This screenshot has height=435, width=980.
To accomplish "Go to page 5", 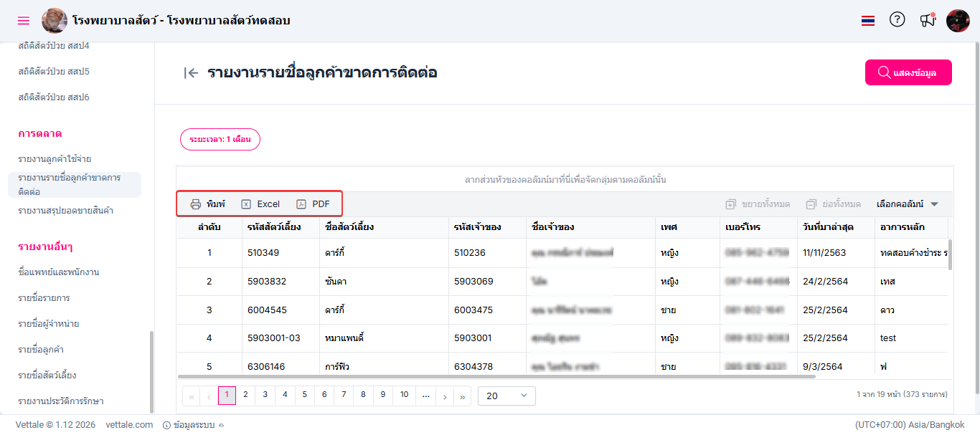I will [x=305, y=395].
